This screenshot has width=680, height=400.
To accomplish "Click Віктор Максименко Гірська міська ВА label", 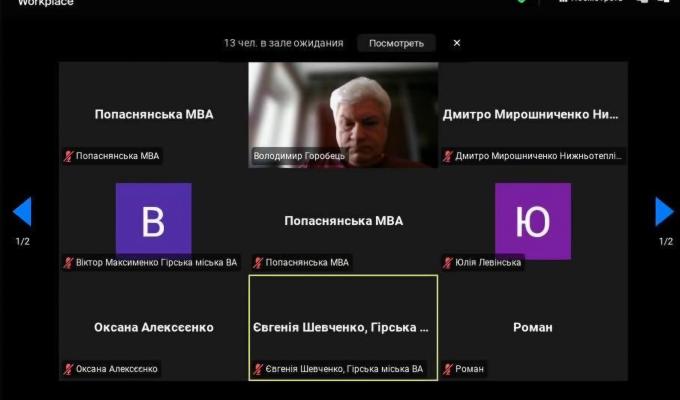I will 157,262.
